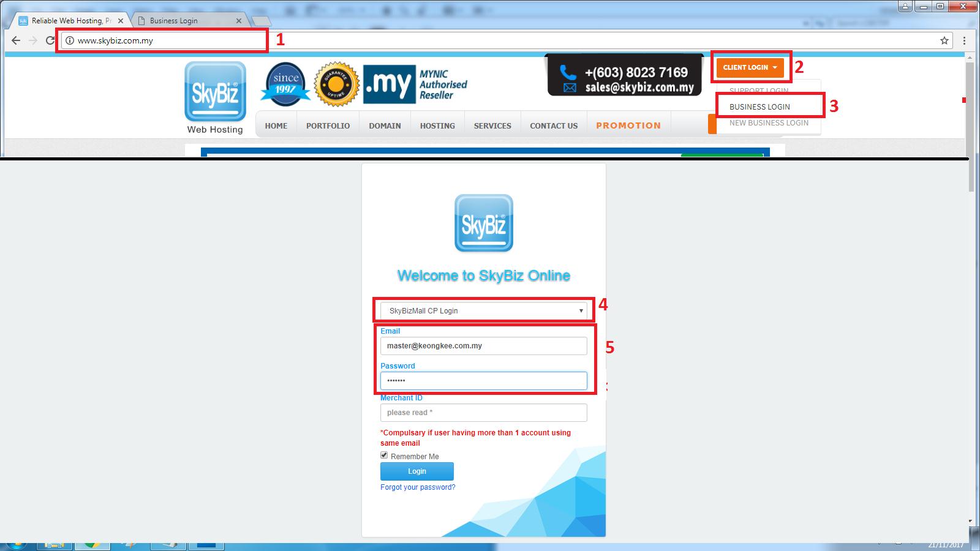
Task: Click the 'since 1997' ribbon badge
Action: [x=284, y=83]
